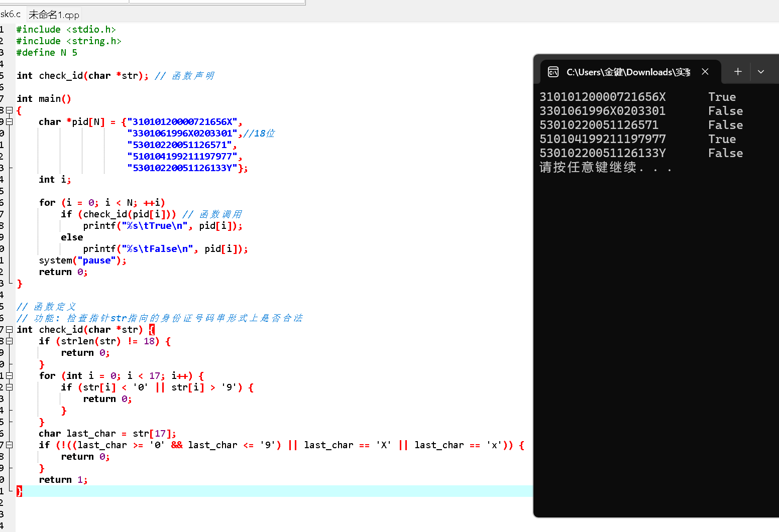779x532 pixels.
Task: Click the else keyword line
Action: tap(72, 237)
